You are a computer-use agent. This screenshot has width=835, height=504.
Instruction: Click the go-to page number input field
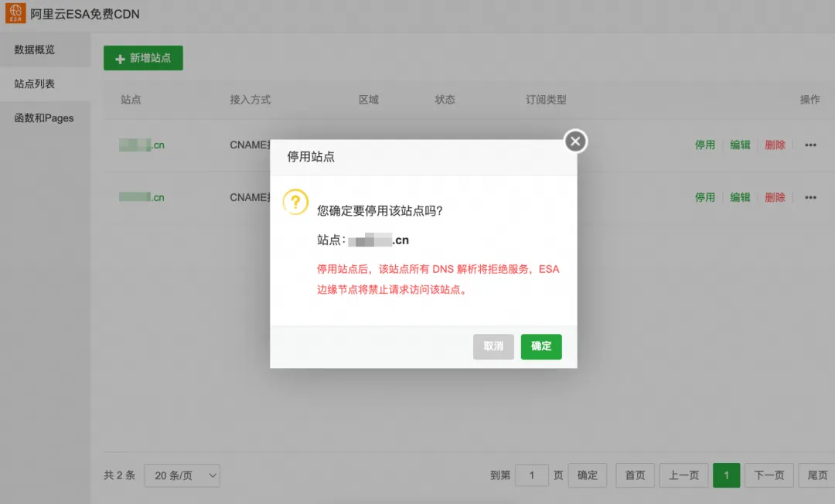pyautogui.click(x=531, y=475)
